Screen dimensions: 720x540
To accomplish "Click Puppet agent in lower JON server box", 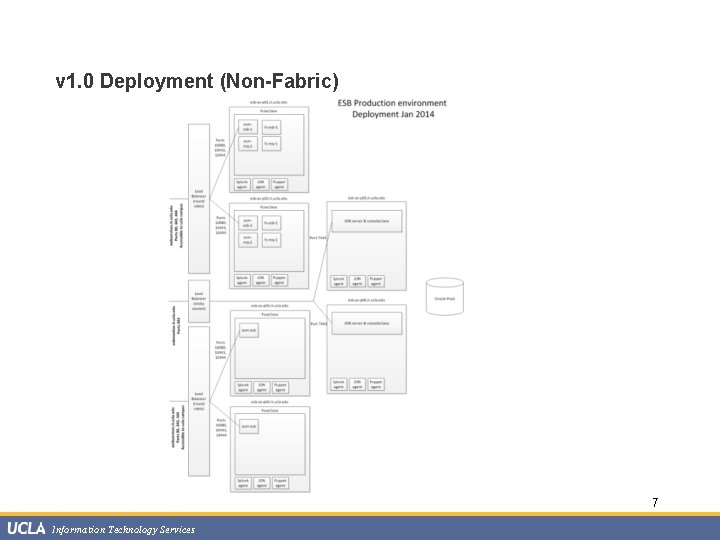I will 376,384.
